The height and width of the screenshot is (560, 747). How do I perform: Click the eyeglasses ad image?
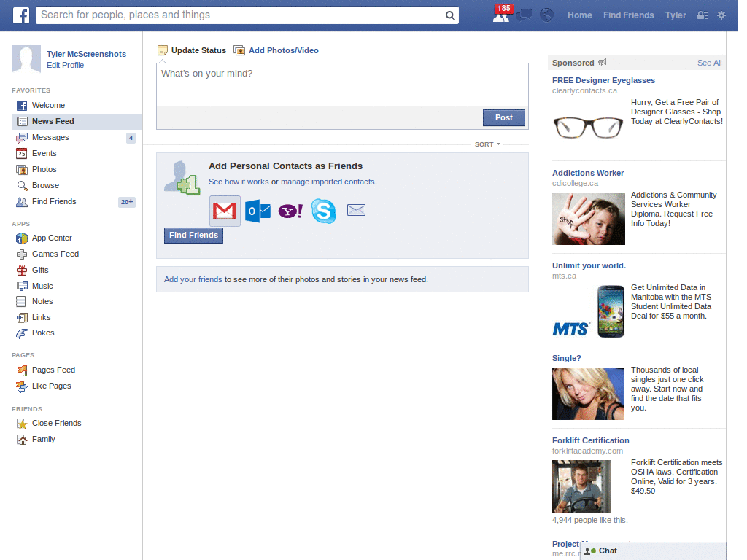[589, 127]
